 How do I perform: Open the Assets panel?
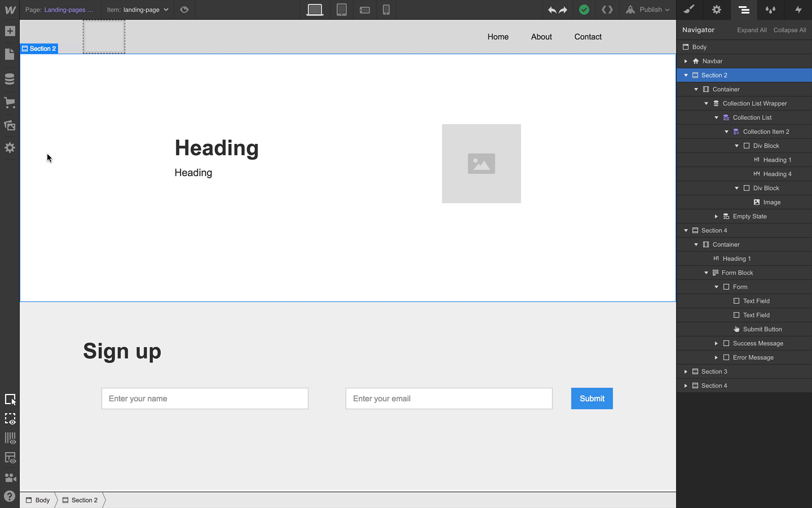point(10,125)
